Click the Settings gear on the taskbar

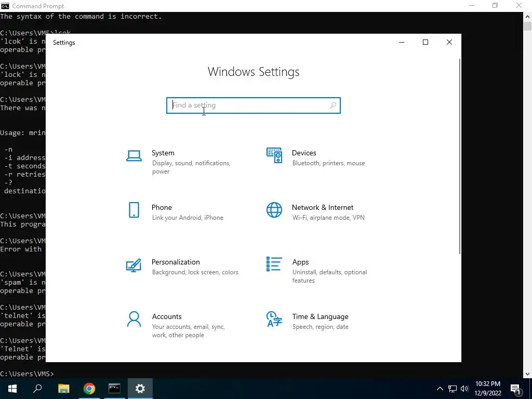[140, 389]
